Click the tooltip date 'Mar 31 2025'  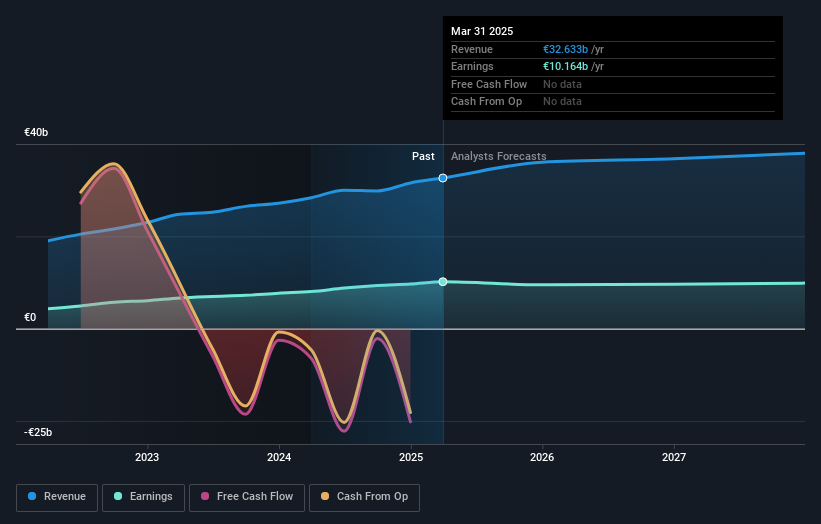(482, 31)
